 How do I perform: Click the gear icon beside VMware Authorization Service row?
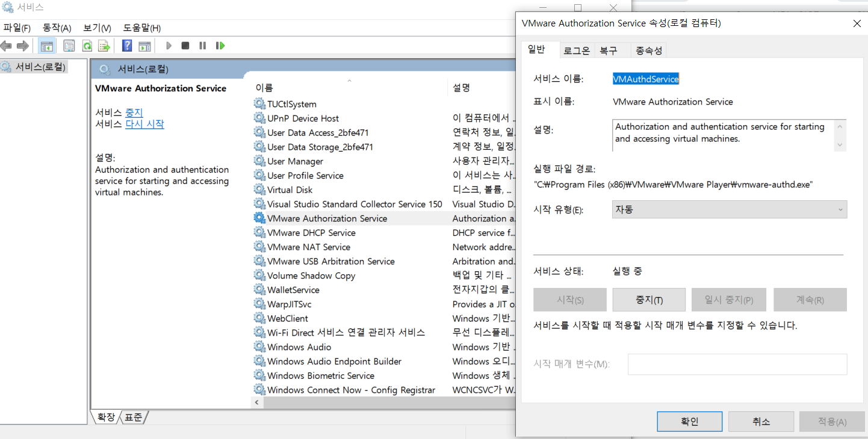259,218
